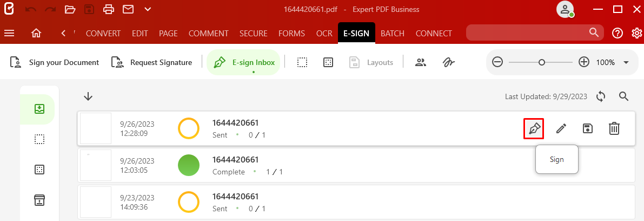644x221 pixels.
Task: Go to the Home icon
Action: point(36,34)
